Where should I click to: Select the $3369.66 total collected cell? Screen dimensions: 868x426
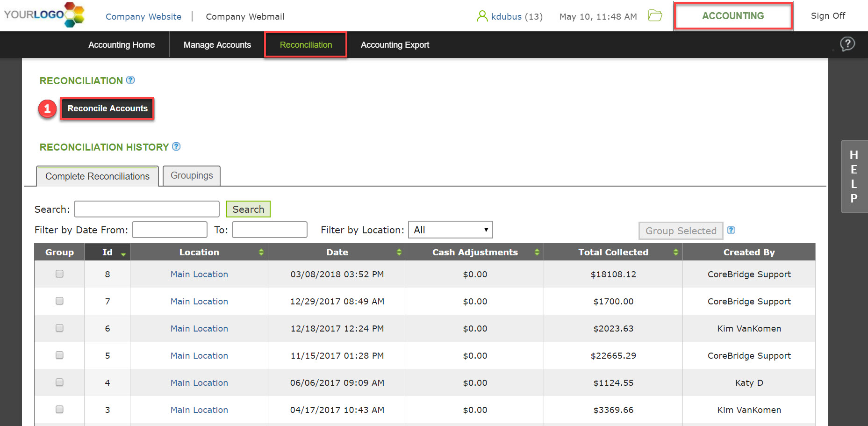tap(613, 410)
